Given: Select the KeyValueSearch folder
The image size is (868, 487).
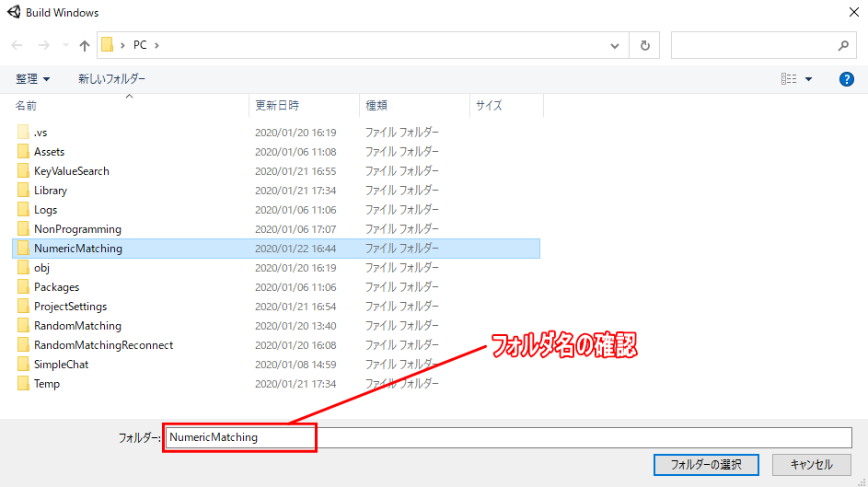Looking at the screenshot, I should 71,171.
